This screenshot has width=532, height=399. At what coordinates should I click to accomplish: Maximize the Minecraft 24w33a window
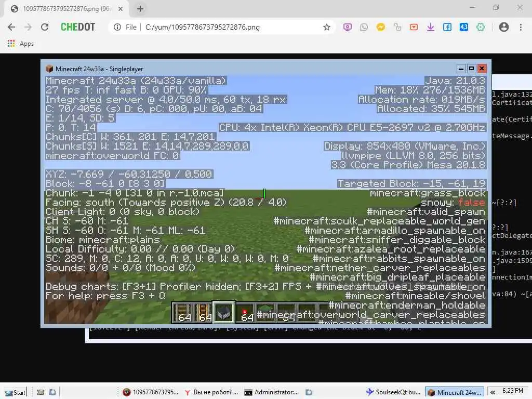pyautogui.click(x=471, y=69)
